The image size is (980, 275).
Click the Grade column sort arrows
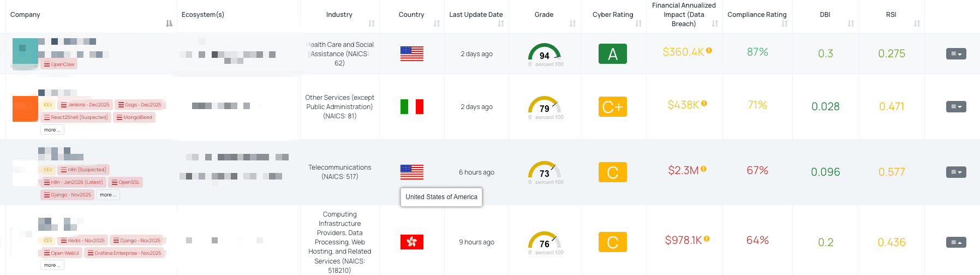pos(572,23)
